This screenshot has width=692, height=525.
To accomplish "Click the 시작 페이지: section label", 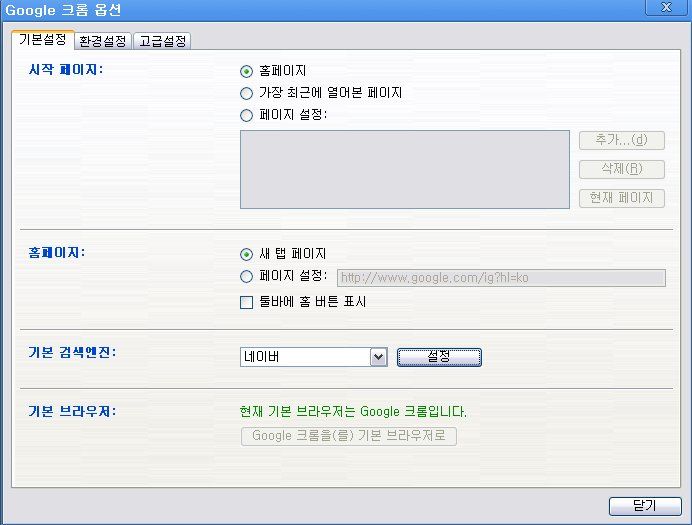I will tap(66, 70).
